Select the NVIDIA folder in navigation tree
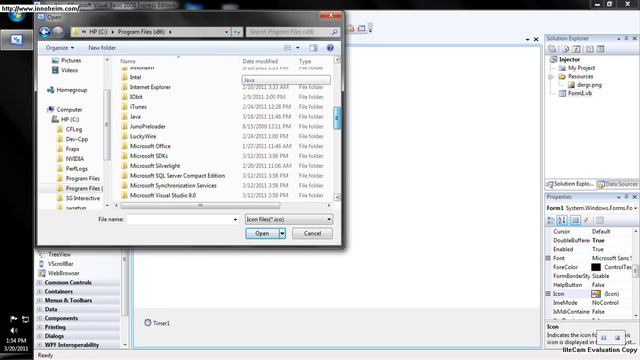The width and height of the screenshot is (640, 360). tap(75, 159)
